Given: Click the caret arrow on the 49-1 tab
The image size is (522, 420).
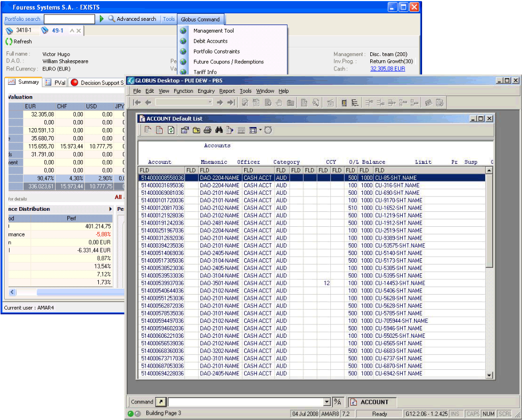Looking at the screenshot, I should point(72,30).
